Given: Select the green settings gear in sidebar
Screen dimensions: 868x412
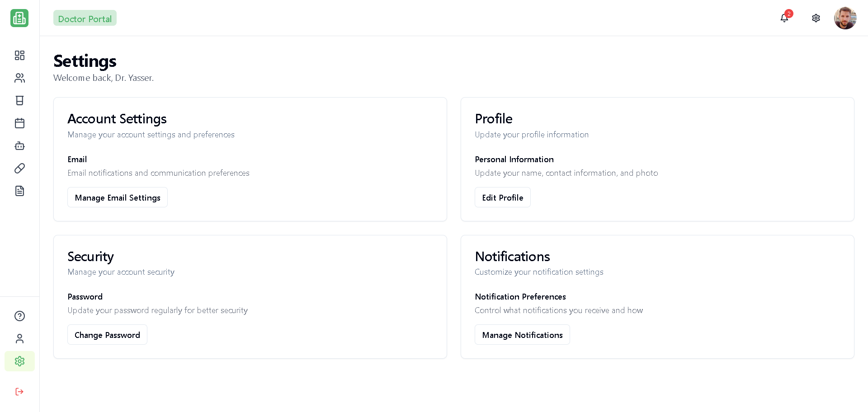Looking at the screenshot, I should click(19, 361).
